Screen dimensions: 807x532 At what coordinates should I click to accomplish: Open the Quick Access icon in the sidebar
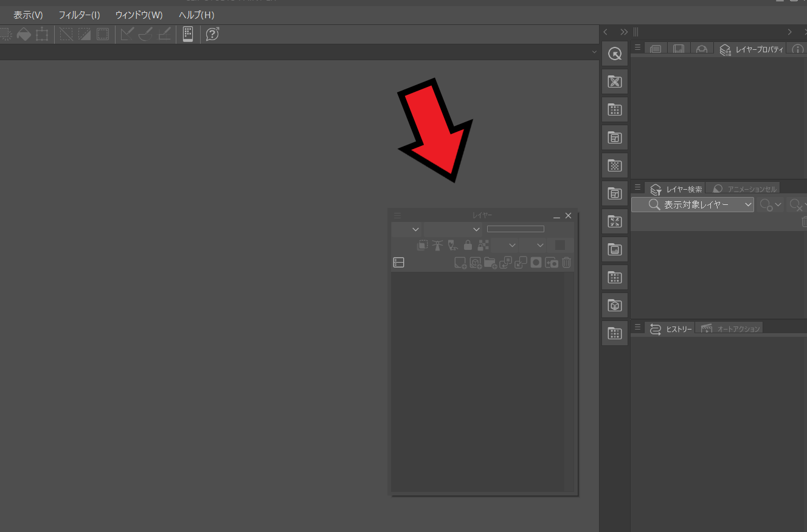point(615,54)
